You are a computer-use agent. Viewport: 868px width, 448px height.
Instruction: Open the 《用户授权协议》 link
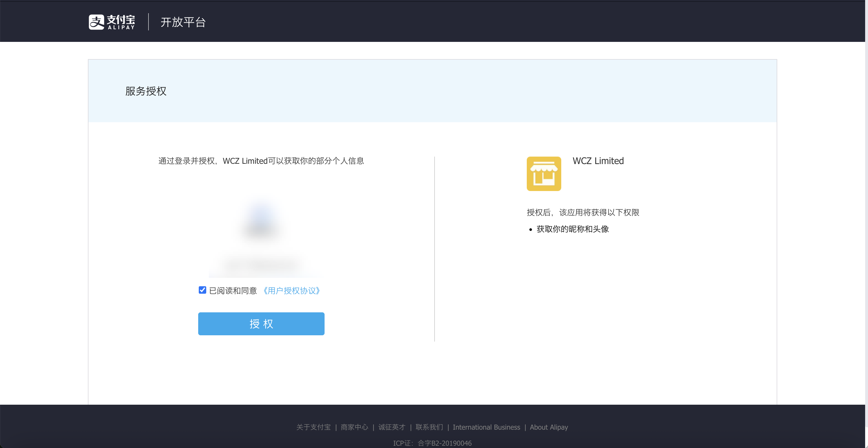click(x=291, y=291)
